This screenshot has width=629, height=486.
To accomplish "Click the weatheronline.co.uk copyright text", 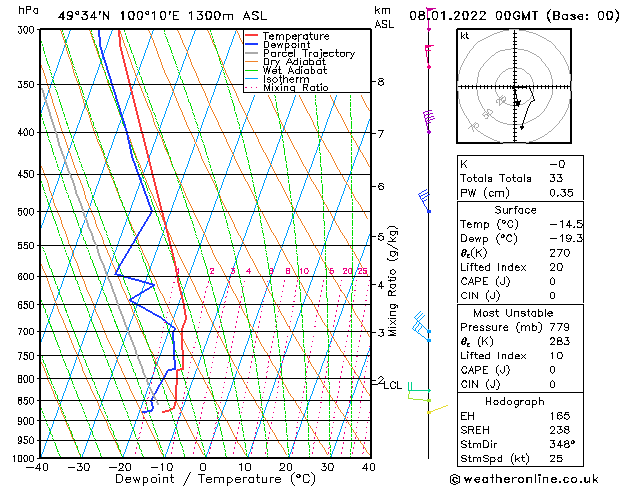I will [x=524, y=479].
